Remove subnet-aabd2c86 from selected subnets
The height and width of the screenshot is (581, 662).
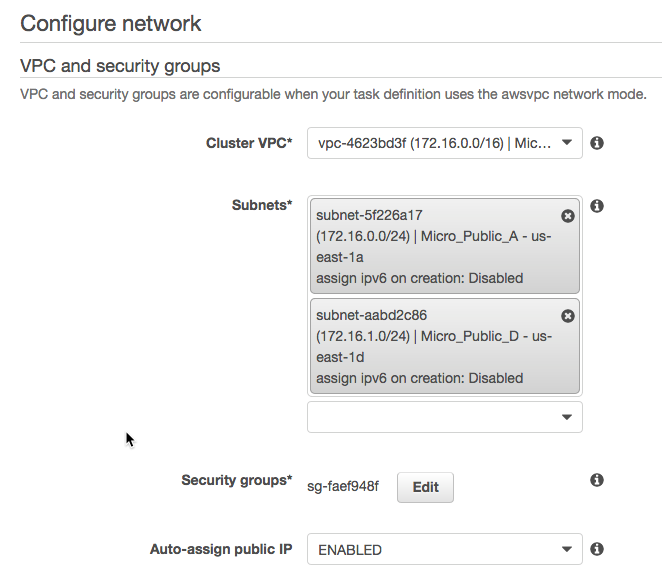coord(568,316)
